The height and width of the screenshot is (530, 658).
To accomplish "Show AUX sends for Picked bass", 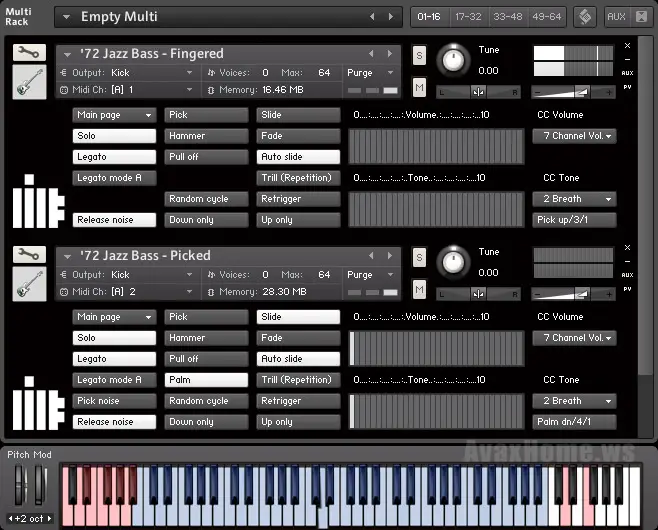I will coord(627,275).
